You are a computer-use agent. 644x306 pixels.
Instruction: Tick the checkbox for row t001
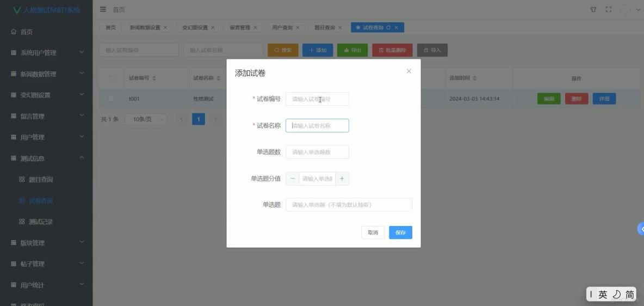(111, 99)
